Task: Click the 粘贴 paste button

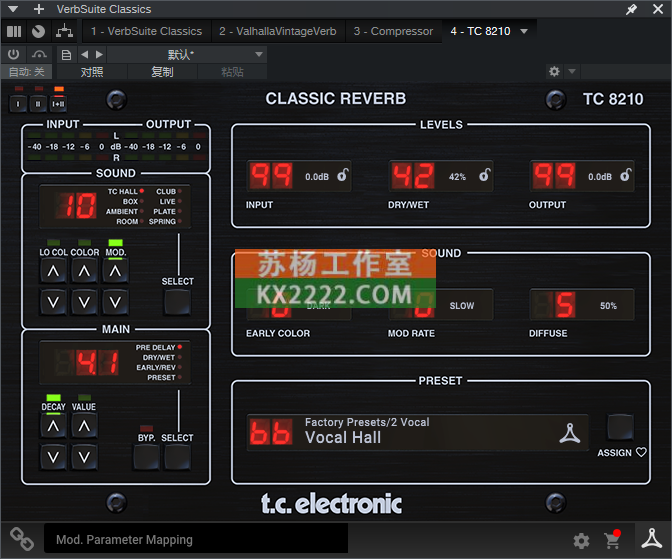Action: click(x=232, y=72)
